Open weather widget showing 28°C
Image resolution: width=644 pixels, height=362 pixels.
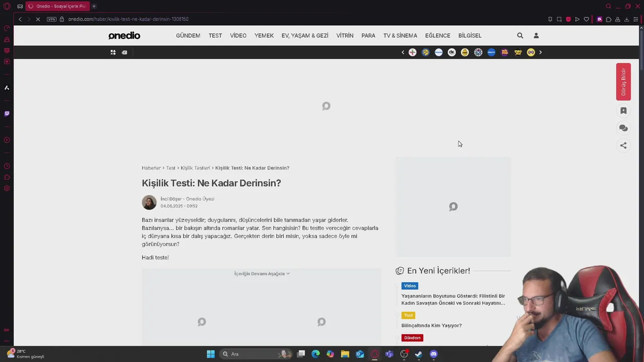tap(25, 354)
